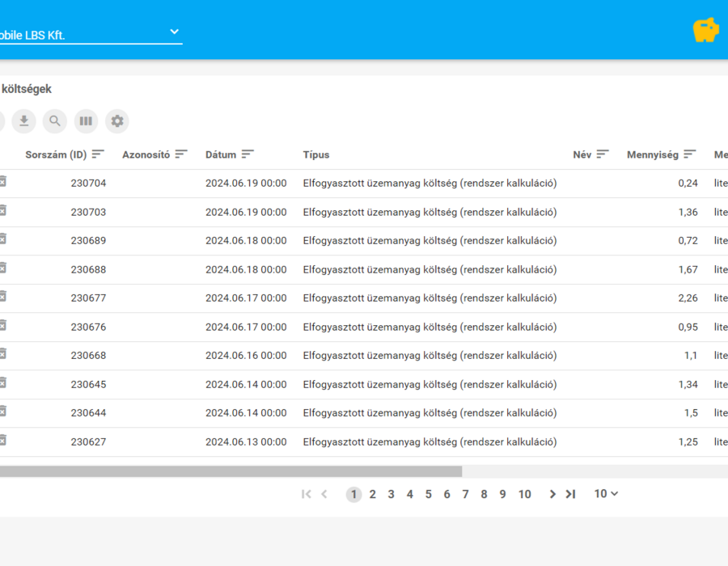Delete row with ID 230689
The image size is (728, 566).
pyautogui.click(x=2, y=239)
